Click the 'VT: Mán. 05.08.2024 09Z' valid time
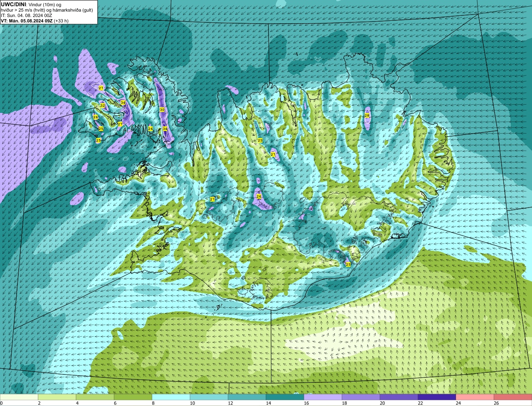Image resolution: width=532 pixels, height=406 pixels. pos(27,21)
